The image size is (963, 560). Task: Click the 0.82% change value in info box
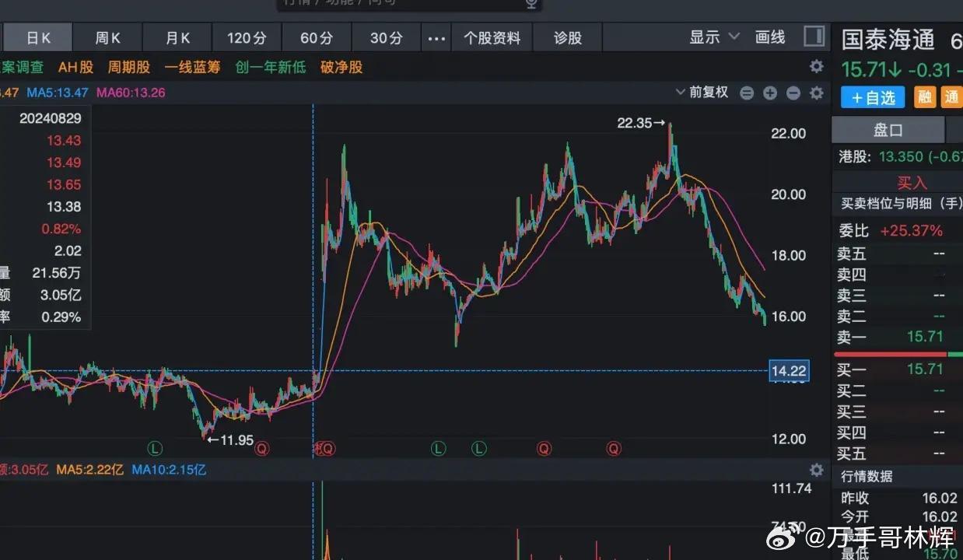pos(63,229)
